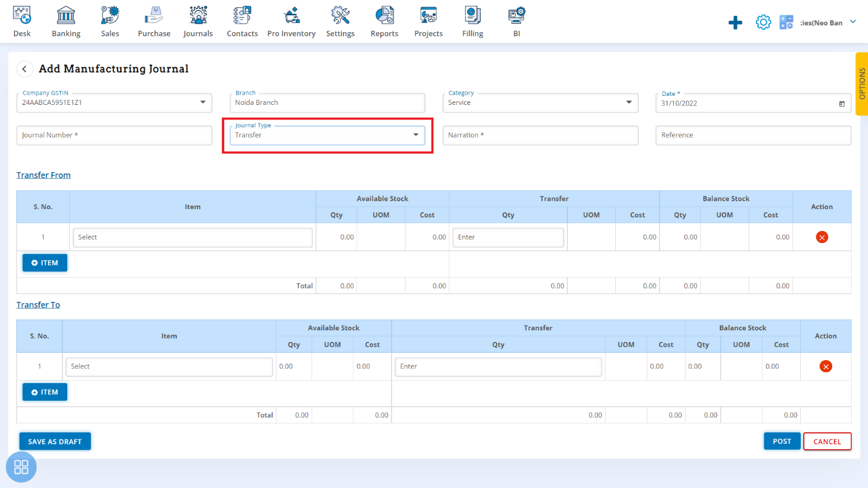Open the Pro Inventory module icon
This screenshot has width=868, height=488.
pos(292,15)
